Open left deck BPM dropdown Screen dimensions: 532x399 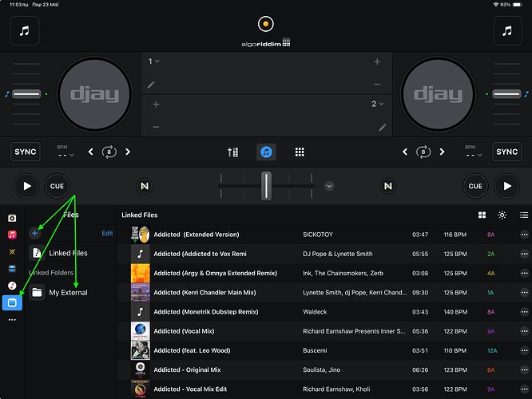click(x=66, y=152)
